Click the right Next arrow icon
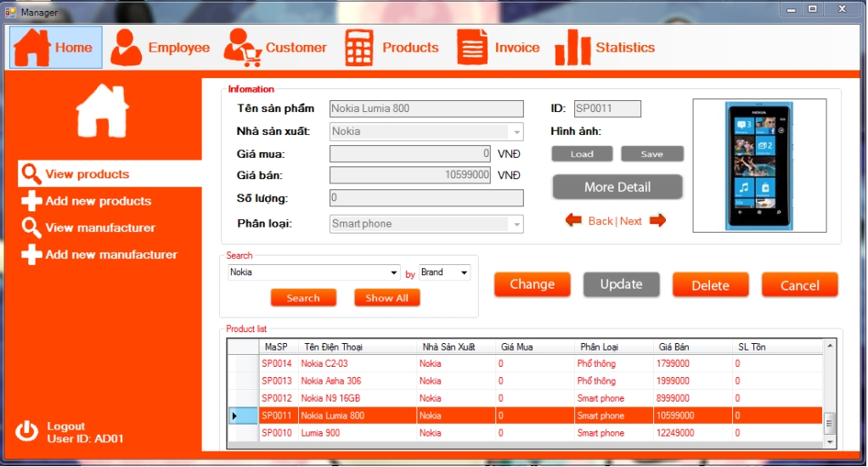This screenshot has height=467, width=868. coord(657,221)
